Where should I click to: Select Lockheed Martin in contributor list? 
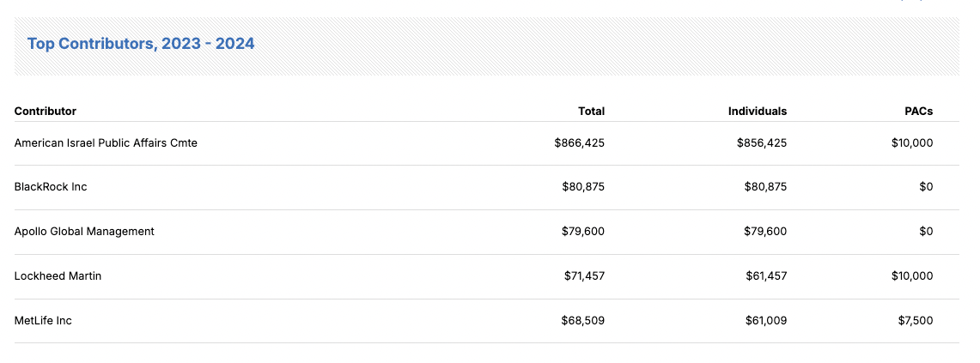(58, 275)
